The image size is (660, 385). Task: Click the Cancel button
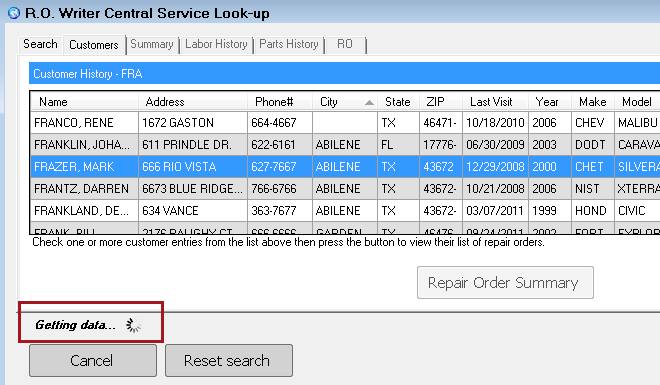coord(93,361)
